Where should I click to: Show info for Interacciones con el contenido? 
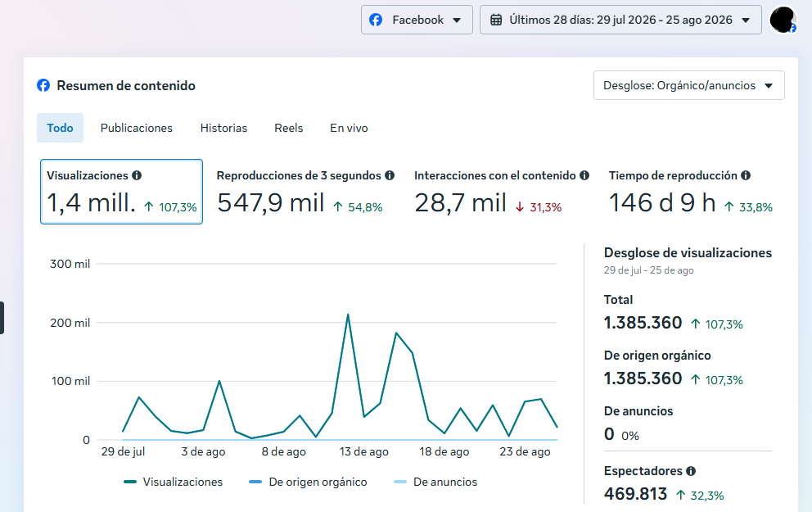click(584, 175)
